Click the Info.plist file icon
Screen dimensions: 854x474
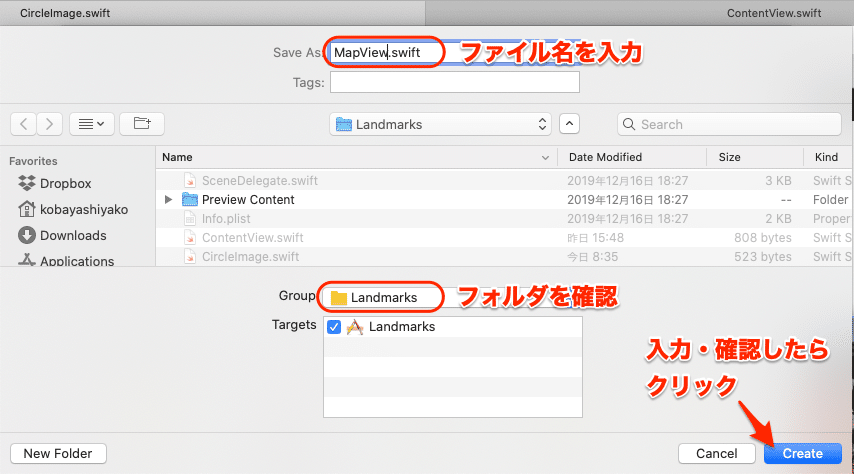190,218
